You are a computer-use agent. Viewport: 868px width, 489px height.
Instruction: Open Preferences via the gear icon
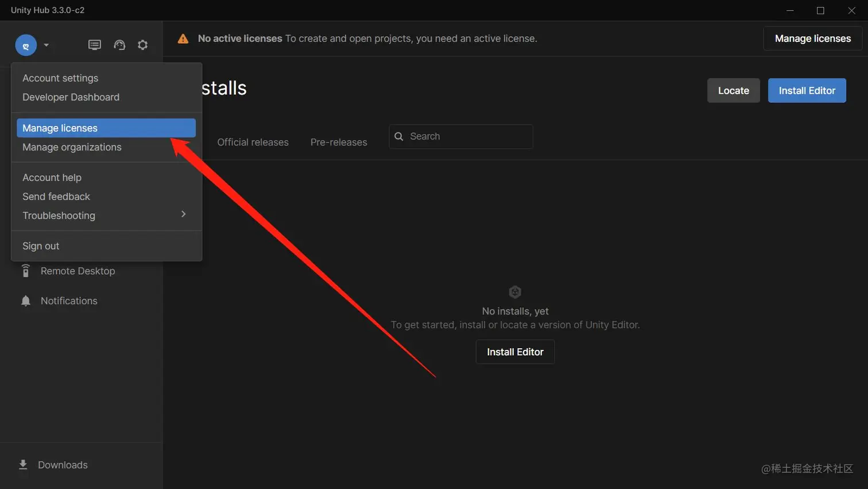[x=143, y=45]
